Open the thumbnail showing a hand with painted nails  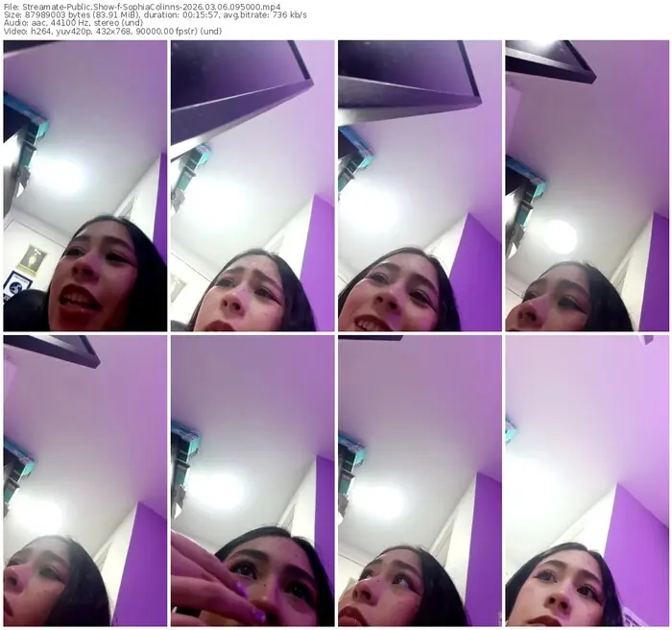(252, 480)
